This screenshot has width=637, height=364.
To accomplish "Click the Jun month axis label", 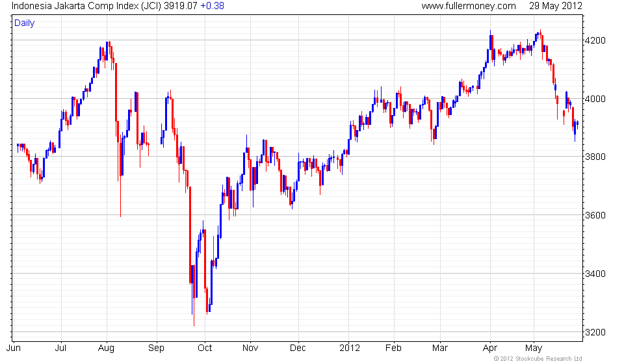I will (14, 348).
